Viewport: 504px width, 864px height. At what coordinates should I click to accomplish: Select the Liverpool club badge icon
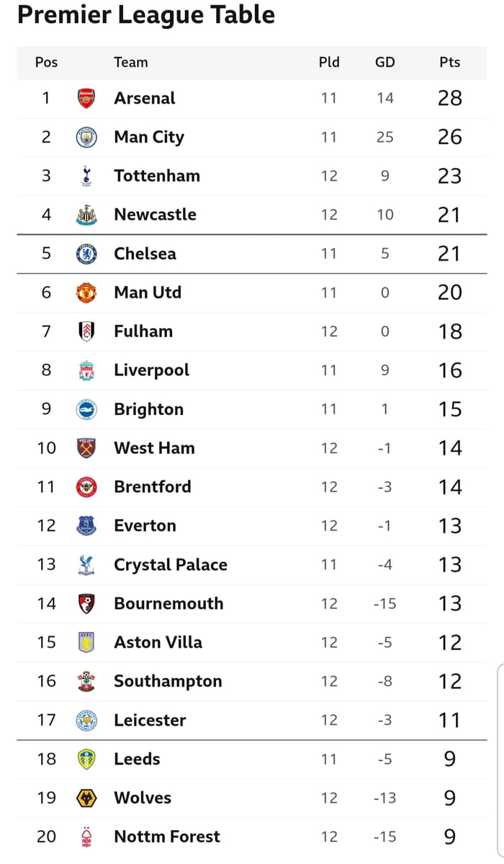(x=86, y=370)
